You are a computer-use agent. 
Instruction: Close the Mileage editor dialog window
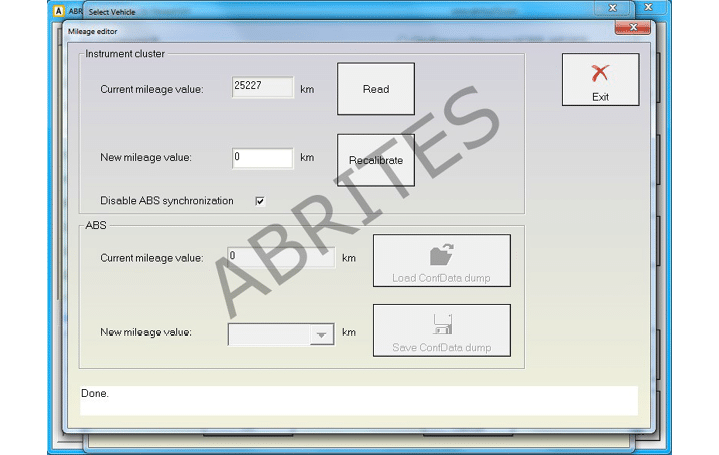[x=626, y=30]
